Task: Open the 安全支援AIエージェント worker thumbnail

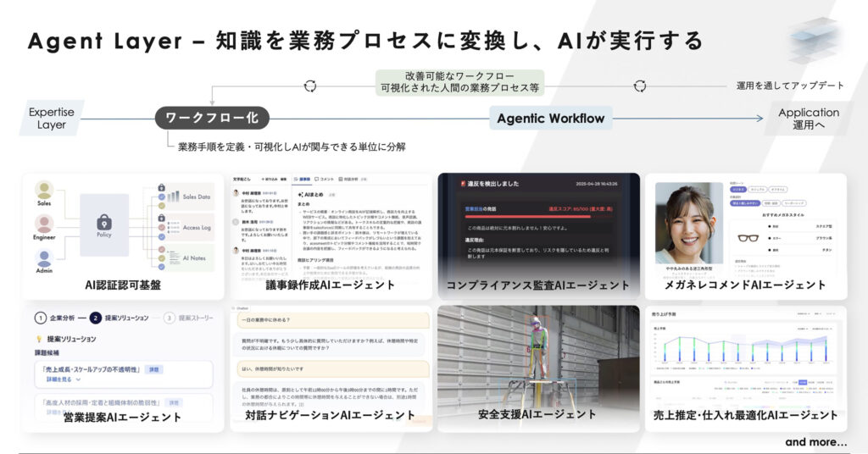Action: coord(537,364)
